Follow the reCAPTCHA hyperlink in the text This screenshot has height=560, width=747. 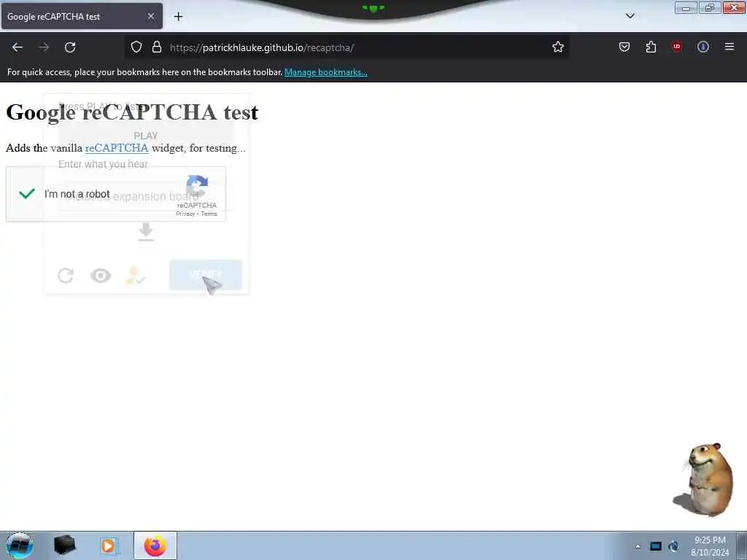(x=117, y=148)
